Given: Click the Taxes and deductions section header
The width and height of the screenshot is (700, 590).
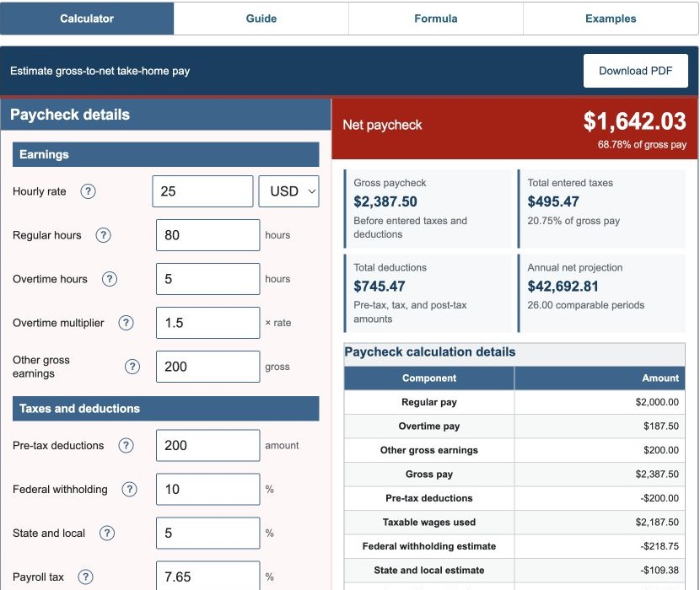Looking at the screenshot, I should pyautogui.click(x=165, y=408).
